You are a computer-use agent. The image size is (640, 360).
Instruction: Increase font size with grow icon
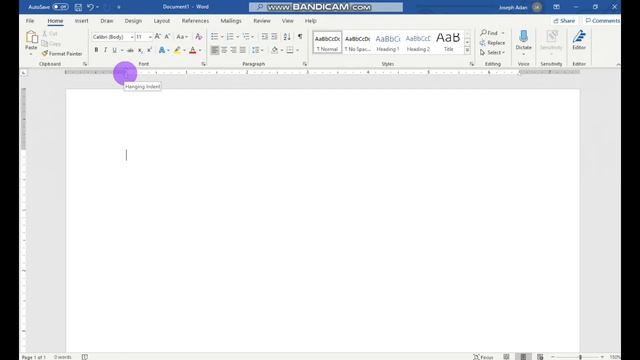158,37
